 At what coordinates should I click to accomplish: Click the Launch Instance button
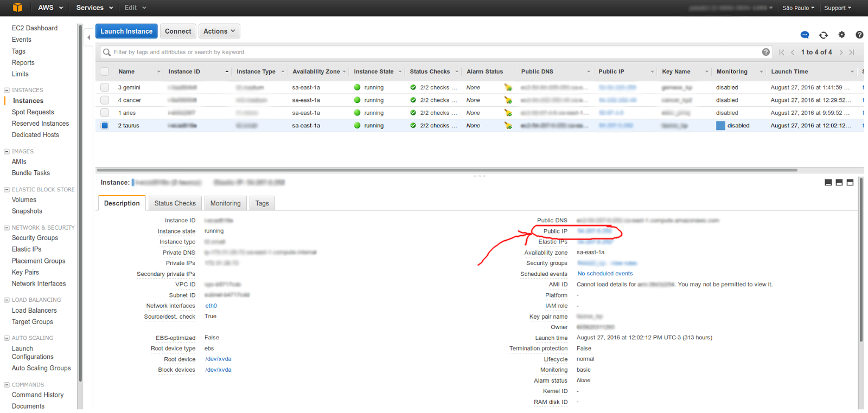(126, 31)
